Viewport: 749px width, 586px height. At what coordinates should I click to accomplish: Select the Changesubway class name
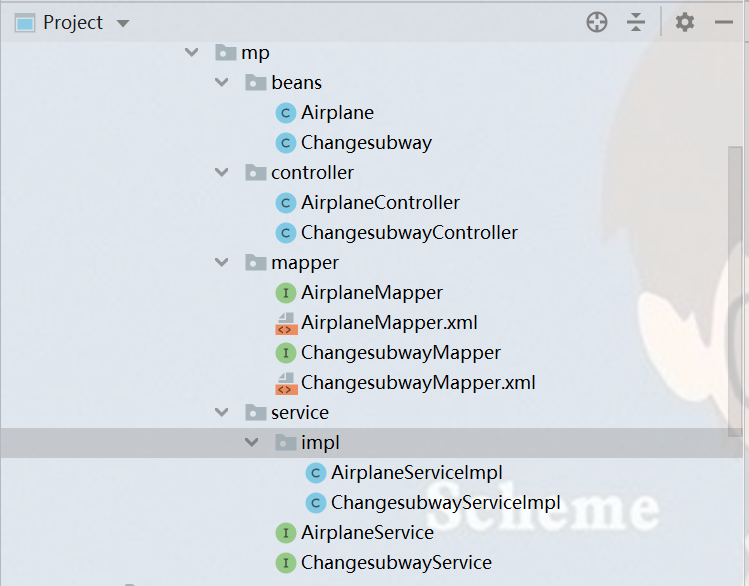click(x=366, y=143)
